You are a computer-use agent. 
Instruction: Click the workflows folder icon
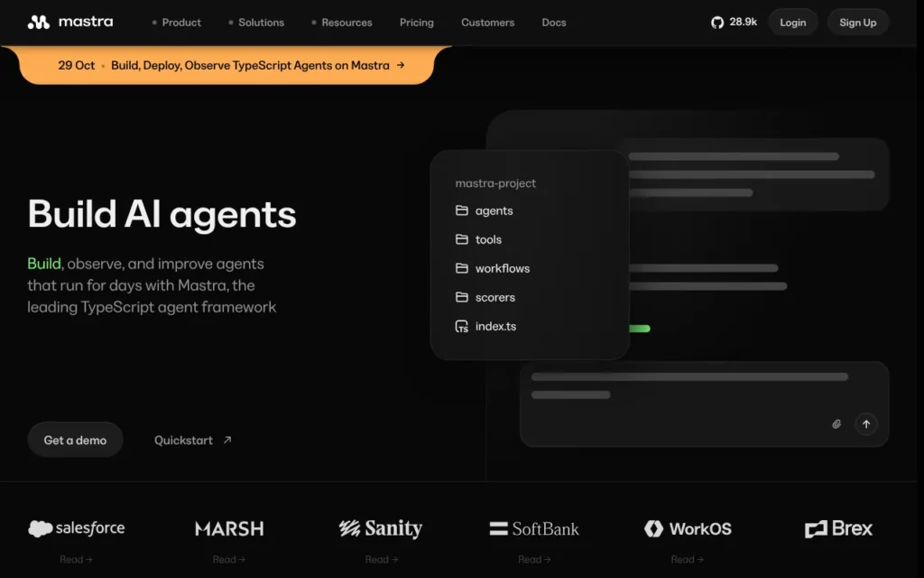(462, 268)
